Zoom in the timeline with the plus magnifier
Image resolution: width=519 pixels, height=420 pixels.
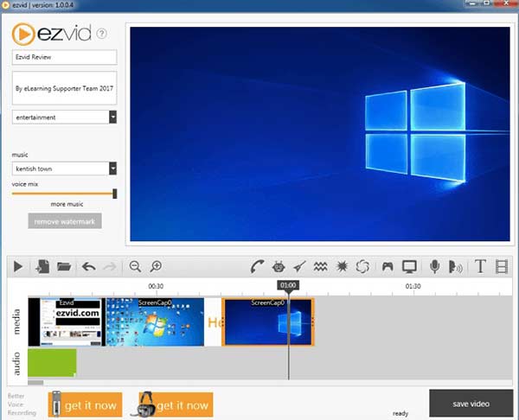[x=157, y=267]
